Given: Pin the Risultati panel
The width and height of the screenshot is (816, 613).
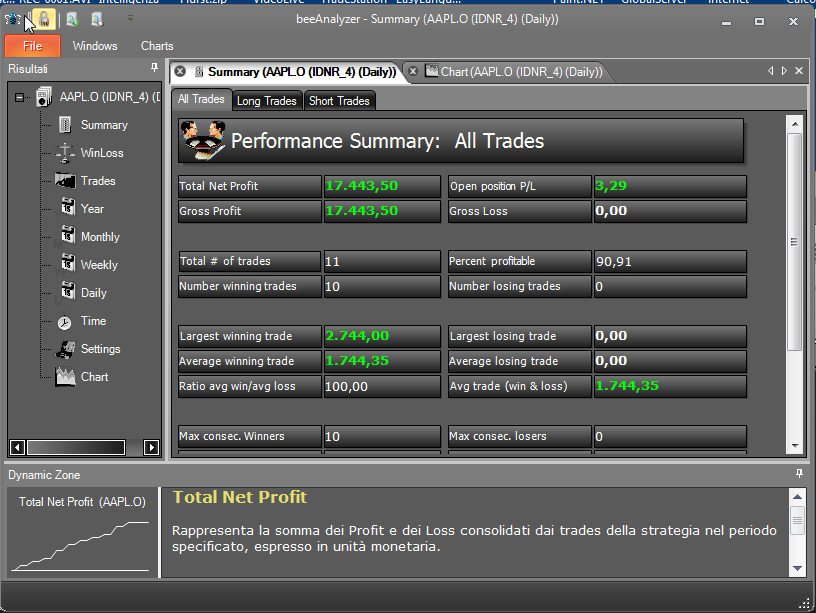Looking at the screenshot, I should pyautogui.click(x=154, y=68).
